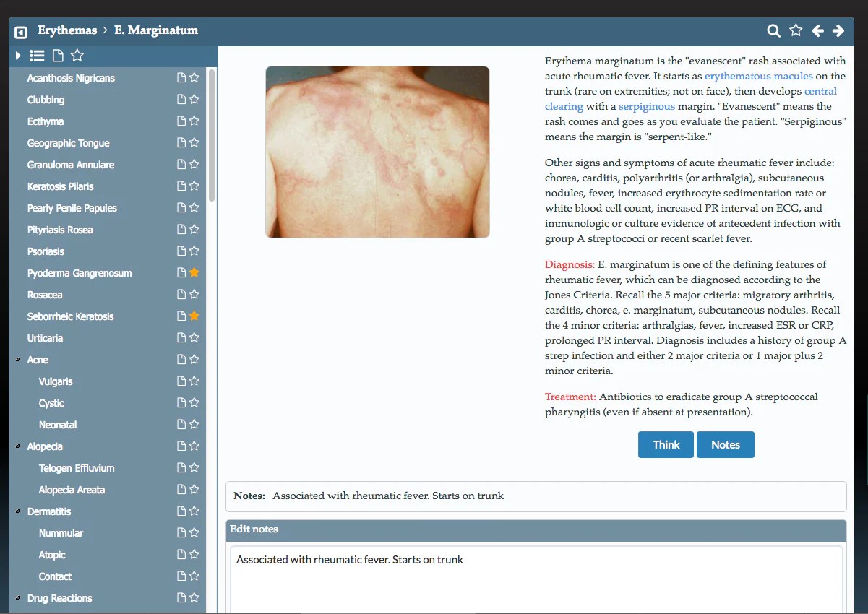Bookmark this page using header star icon
Image resolution: width=868 pixels, height=614 pixels.
(x=796, y=30)
